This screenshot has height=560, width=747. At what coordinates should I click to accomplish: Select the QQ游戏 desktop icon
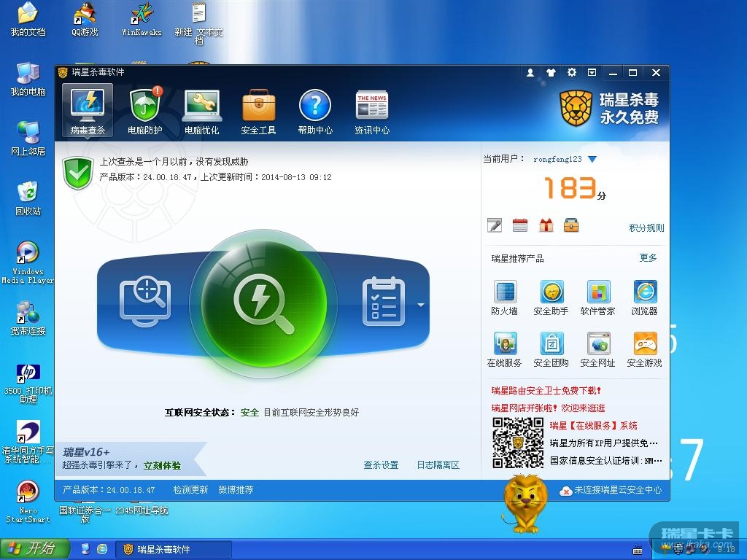(85, 20)
